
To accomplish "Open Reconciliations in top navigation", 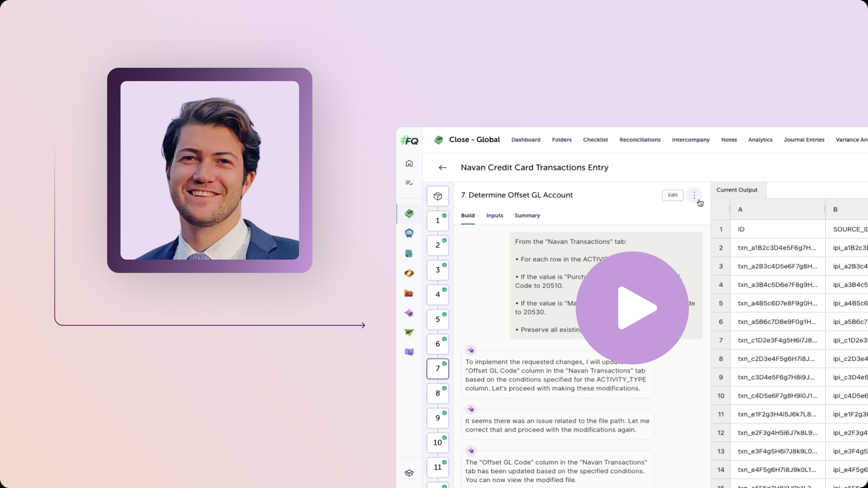I will coord(639,140).
